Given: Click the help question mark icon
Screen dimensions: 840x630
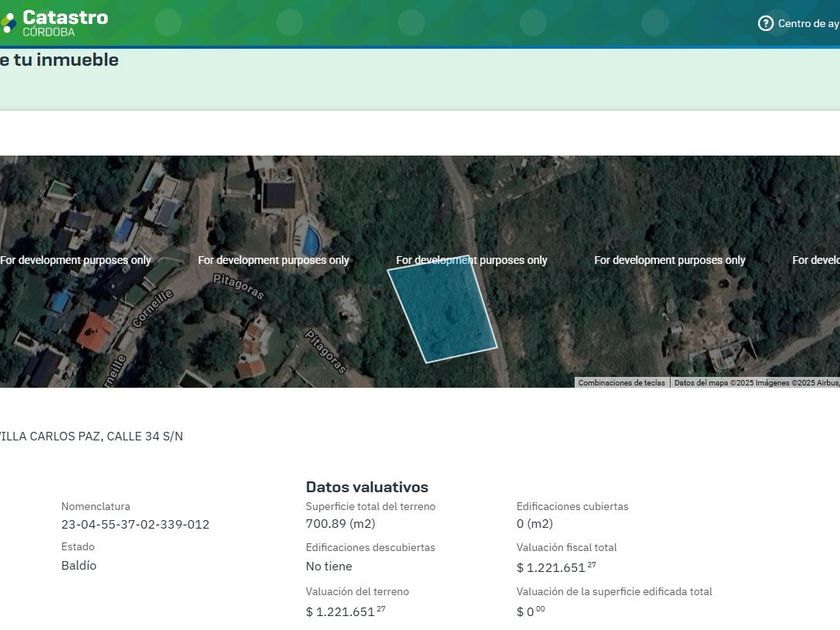Looking at the screenshot, I should click(x=766, y=23).
